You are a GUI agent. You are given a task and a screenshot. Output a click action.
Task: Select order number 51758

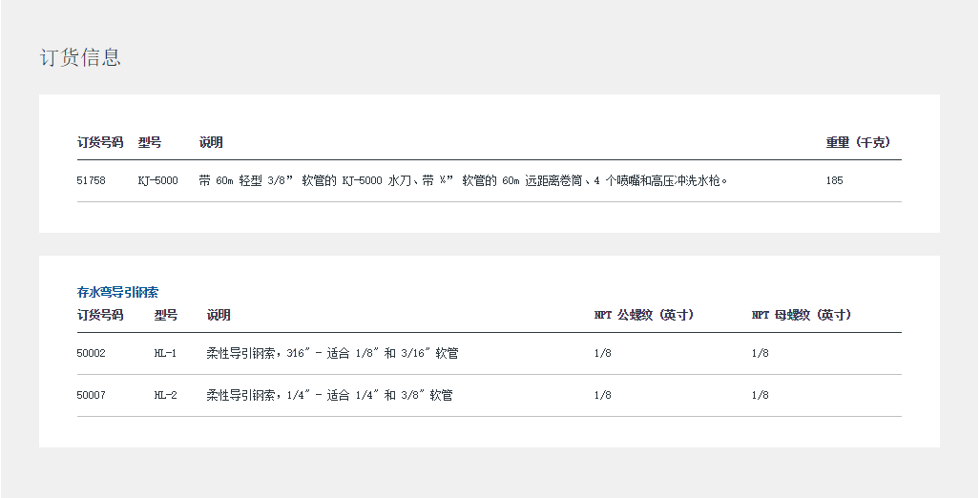[92, 180]
